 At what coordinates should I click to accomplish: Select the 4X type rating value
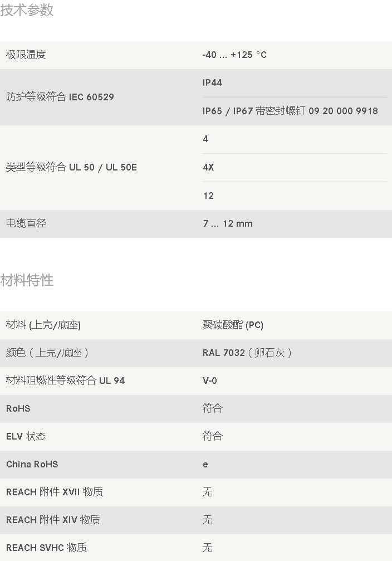click(x=208, y=168)
